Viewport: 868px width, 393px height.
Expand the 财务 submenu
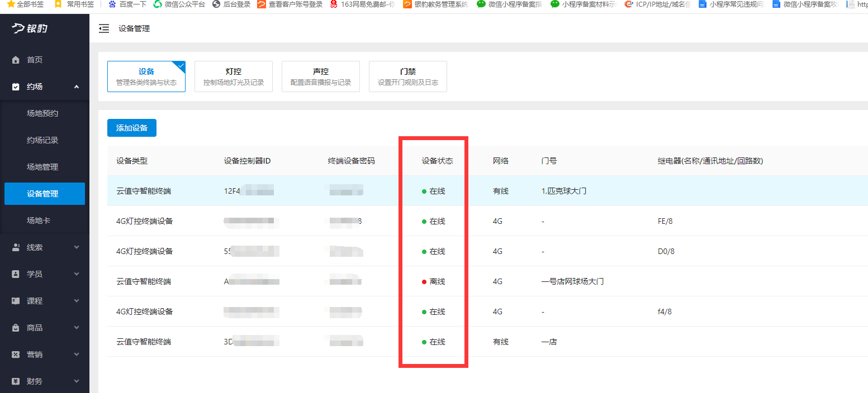[x=77, y=381]
